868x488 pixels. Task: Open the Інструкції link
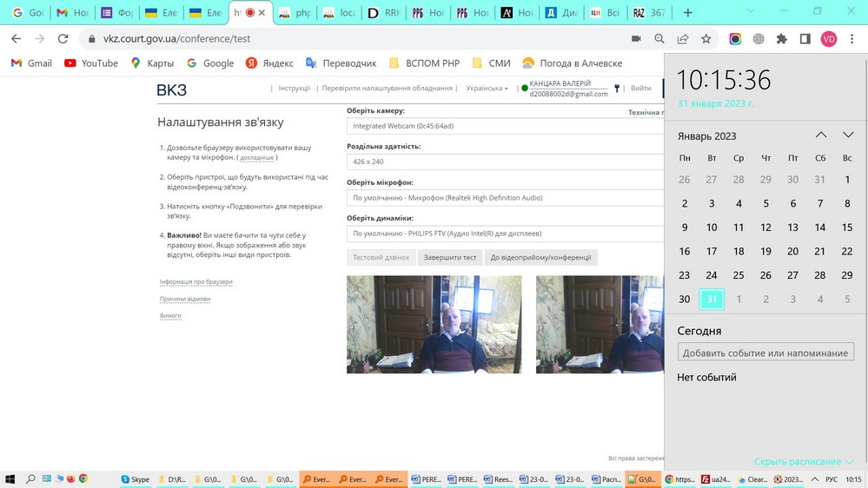click(x=294, y=88)
